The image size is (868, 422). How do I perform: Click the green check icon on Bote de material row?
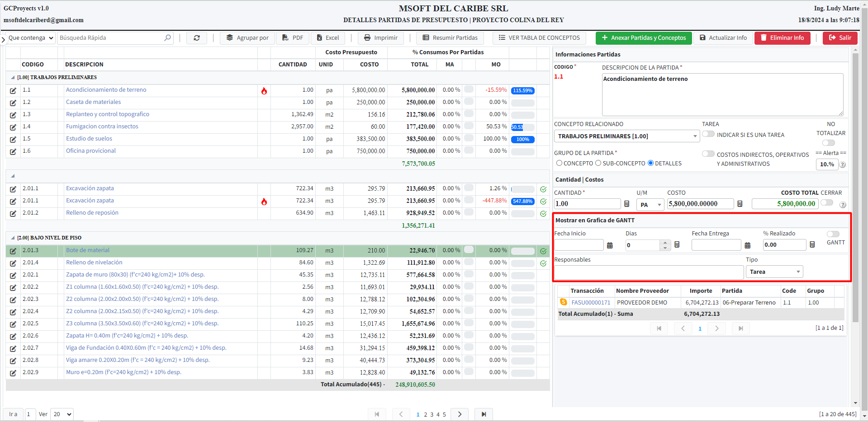(x=543, y=251)
